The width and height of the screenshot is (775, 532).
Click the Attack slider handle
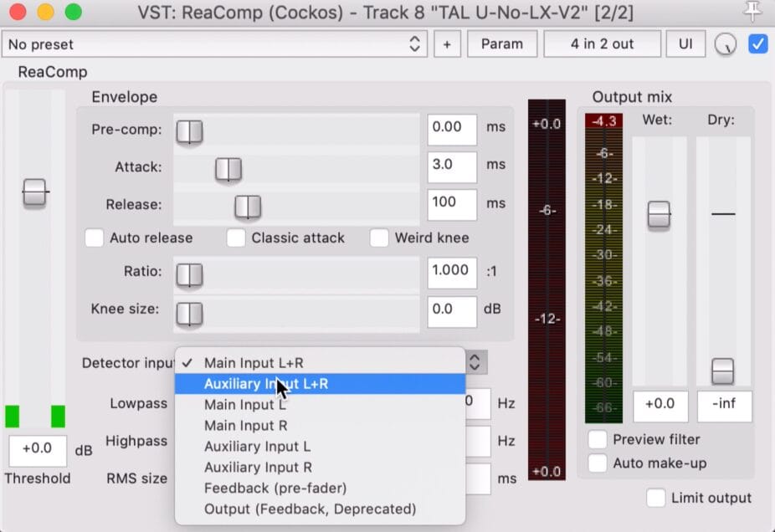tap(228, 170)
